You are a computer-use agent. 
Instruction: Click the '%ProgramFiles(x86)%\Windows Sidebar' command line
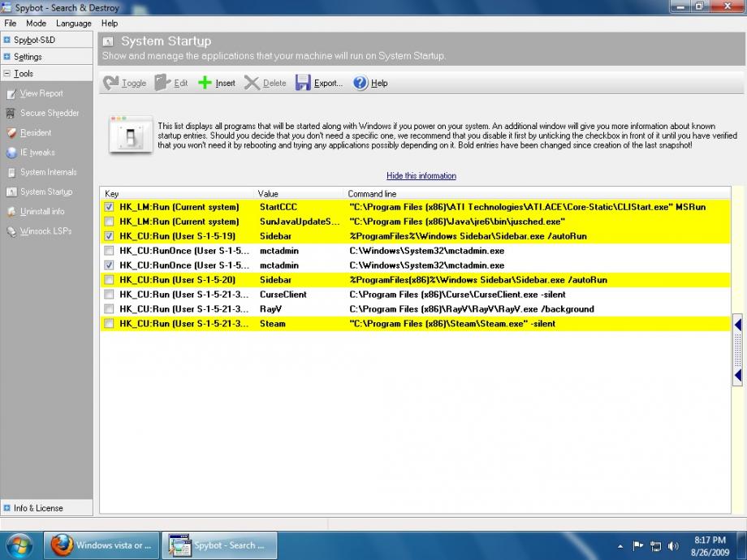click(477, 280)
